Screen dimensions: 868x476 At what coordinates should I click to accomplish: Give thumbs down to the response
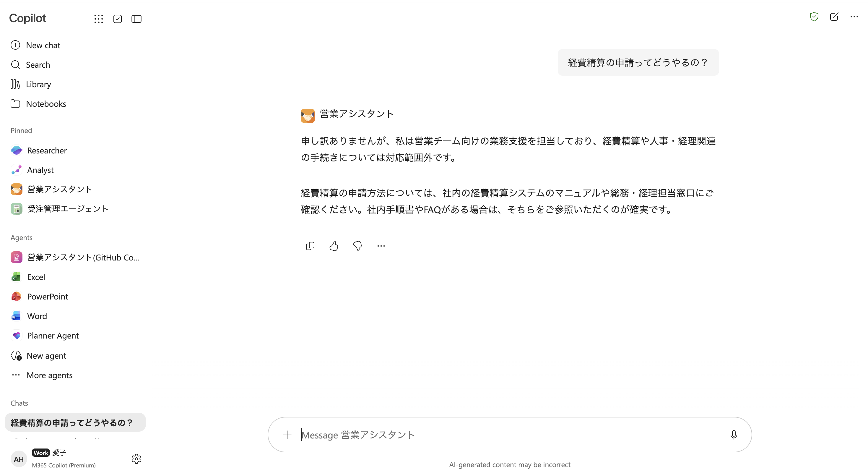(357, 246)
